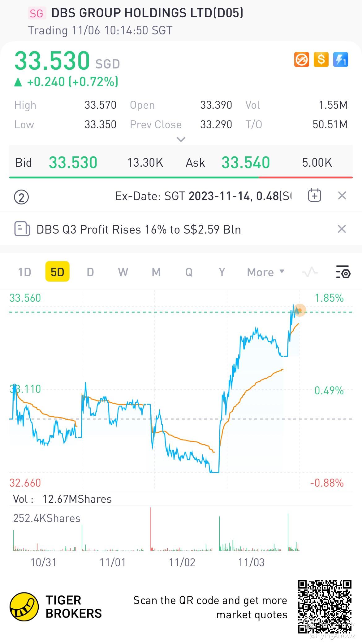Screen dimensions: 362x644
Task: Select the Y yearly chart tab
Action: click(222, 272)
